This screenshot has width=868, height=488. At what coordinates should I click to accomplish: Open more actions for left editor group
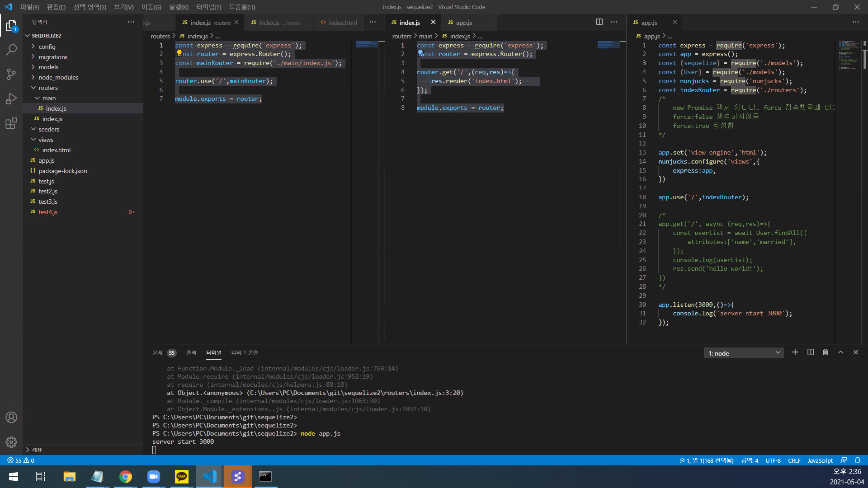tap(373, 22)
